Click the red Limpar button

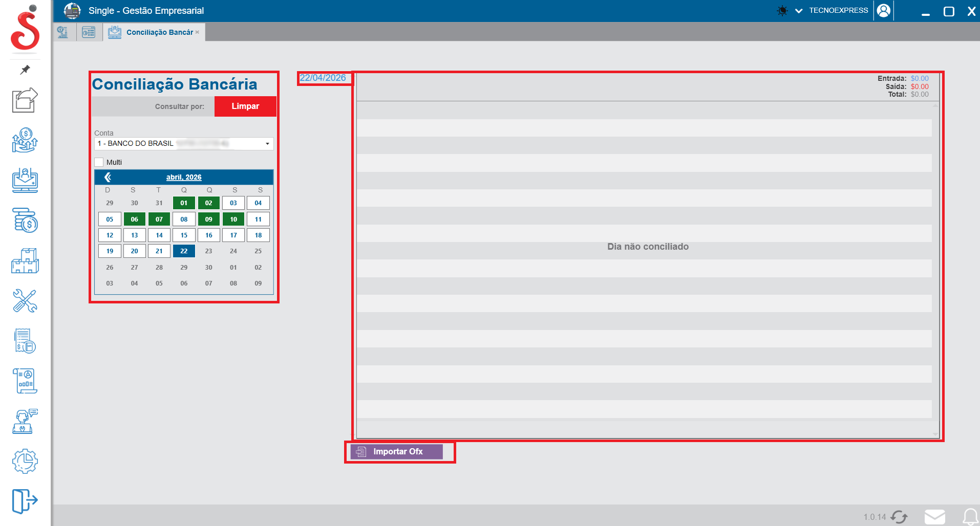(x=245, y=106)
